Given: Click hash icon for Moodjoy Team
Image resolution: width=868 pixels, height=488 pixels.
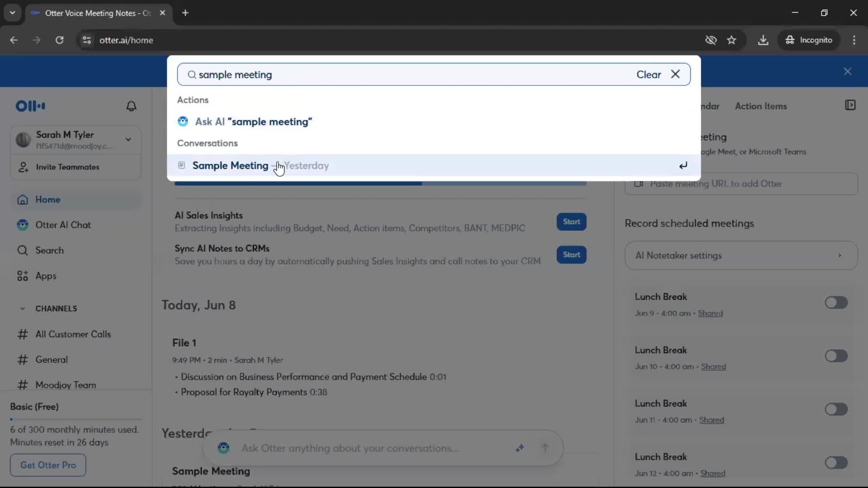Looking at the screenshot, I should [x=23, y=385].
